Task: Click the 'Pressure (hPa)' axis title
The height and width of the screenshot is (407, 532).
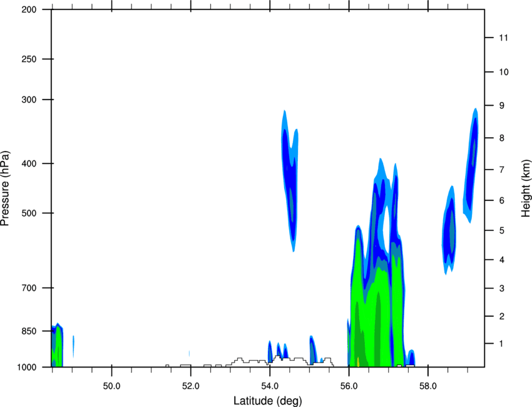Action: point(5,188)
